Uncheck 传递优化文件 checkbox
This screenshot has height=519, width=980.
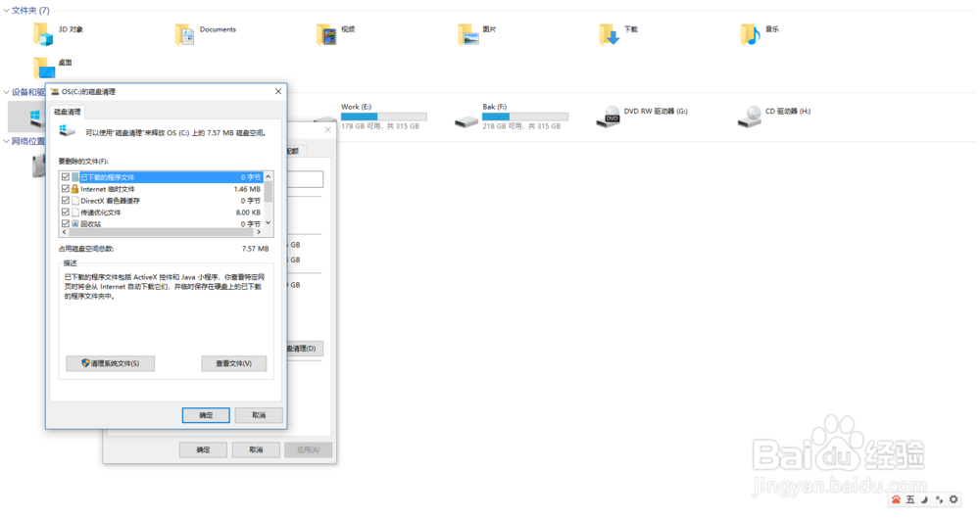click(x=65, y=212)
